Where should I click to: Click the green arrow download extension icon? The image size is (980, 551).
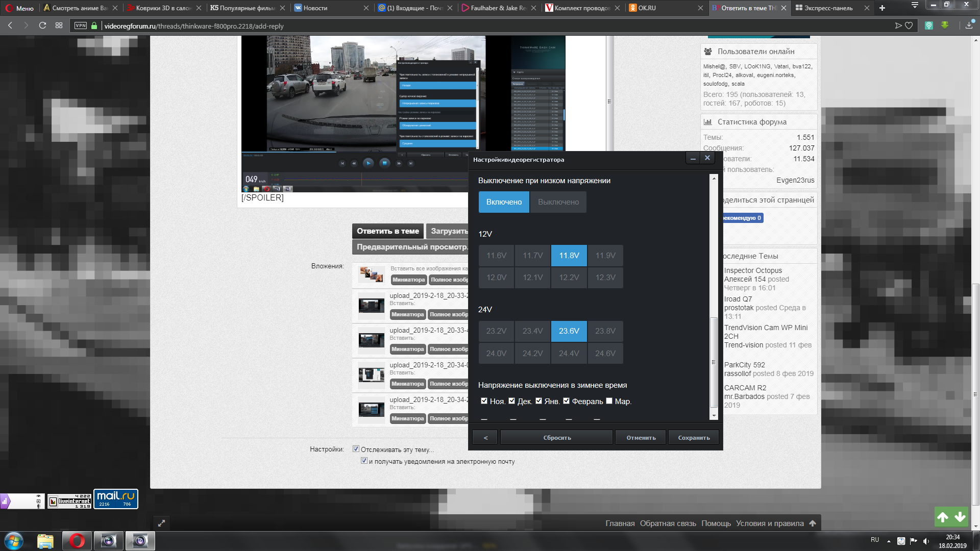point(945,26)
